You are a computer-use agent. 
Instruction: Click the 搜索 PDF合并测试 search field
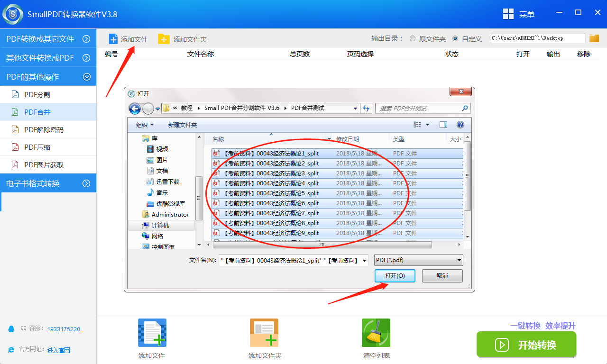(423, 108)
